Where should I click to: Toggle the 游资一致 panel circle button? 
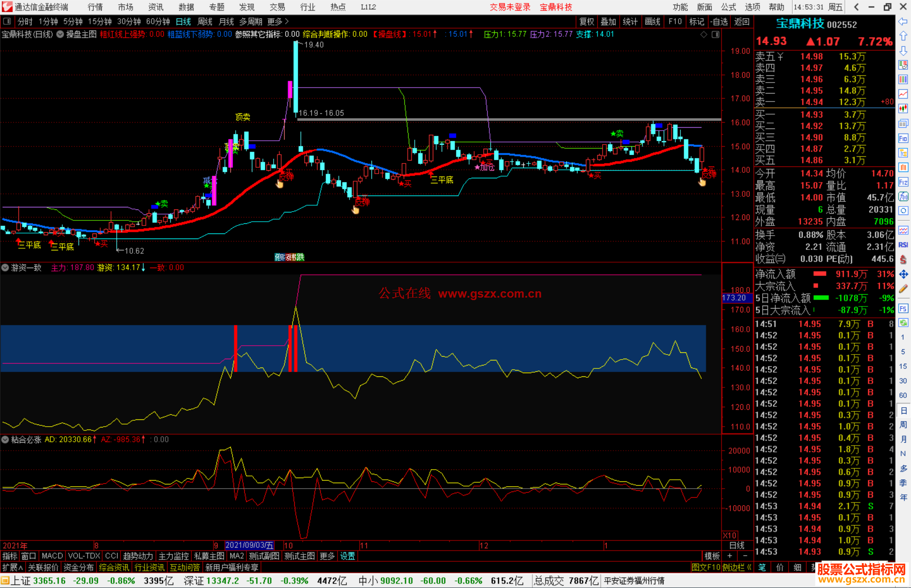point(5,267)
